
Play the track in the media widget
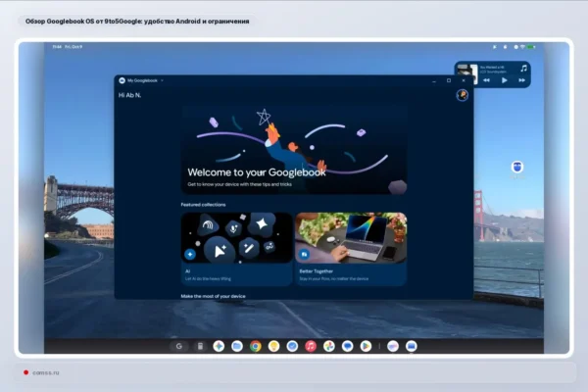[x=505, y=80]
